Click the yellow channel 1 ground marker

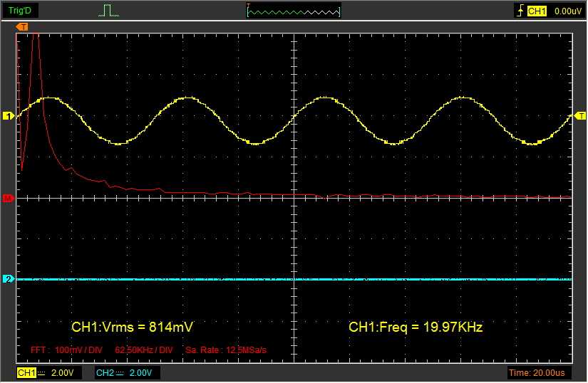9,116
